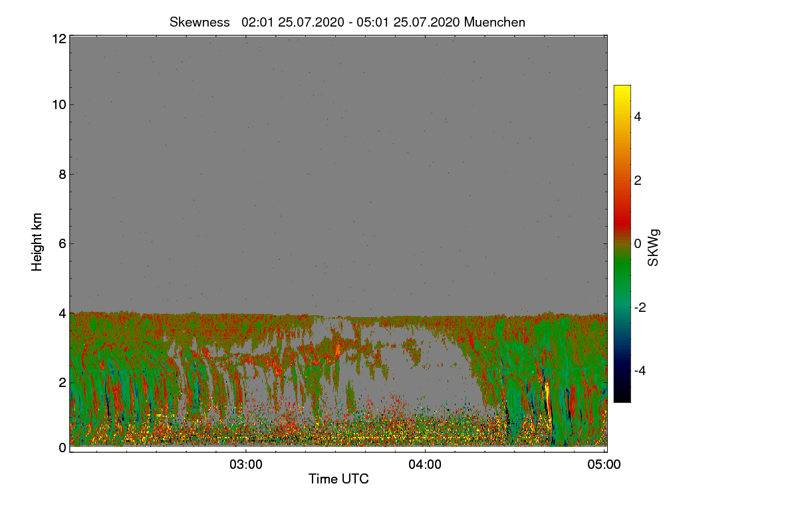Viewport: 798px width, 532px height.
Task: Click the height axis tick label "6"
Action: click(x=62, y=243)
